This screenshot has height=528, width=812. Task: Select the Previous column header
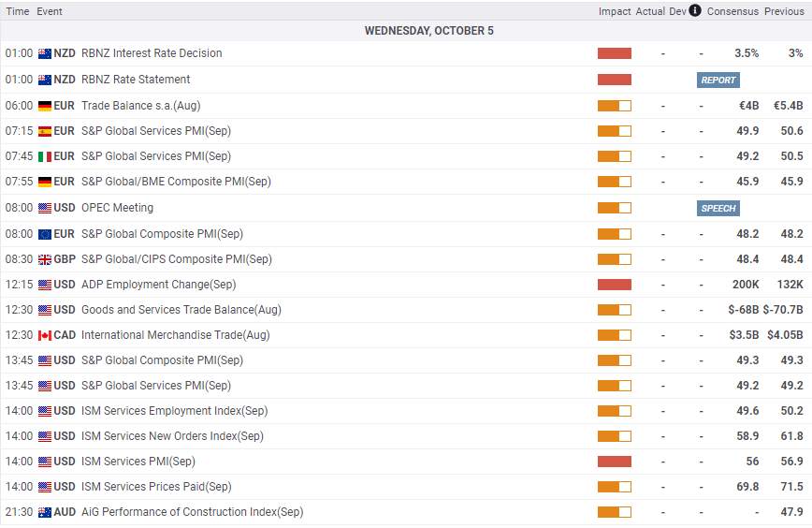784,11
